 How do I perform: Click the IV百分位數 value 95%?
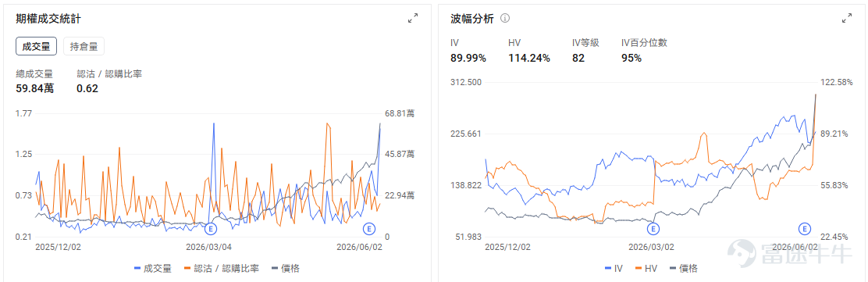tap(631, 58)
